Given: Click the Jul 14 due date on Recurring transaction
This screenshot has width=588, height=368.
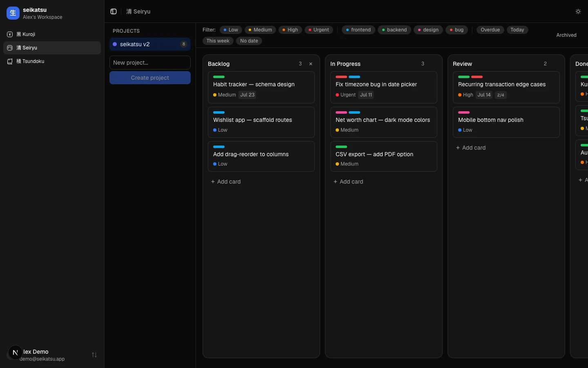Looking at the screenshot, I should coord(484,95).
